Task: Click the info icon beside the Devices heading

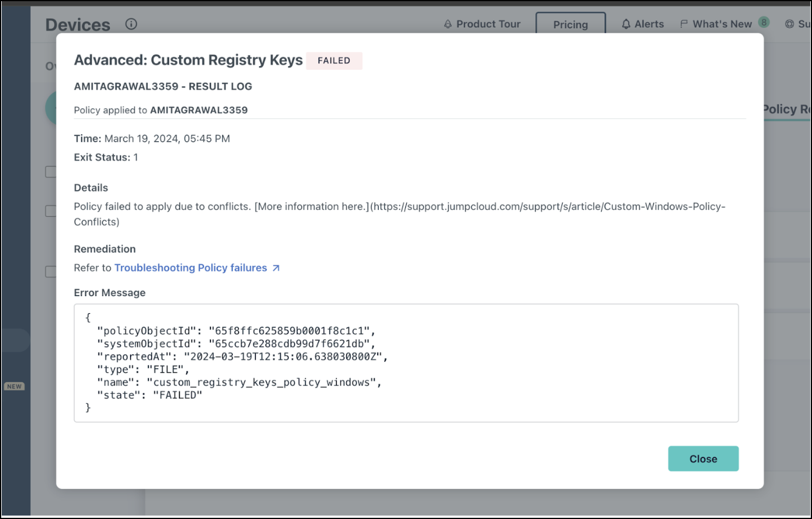Action: click(131, 24)
